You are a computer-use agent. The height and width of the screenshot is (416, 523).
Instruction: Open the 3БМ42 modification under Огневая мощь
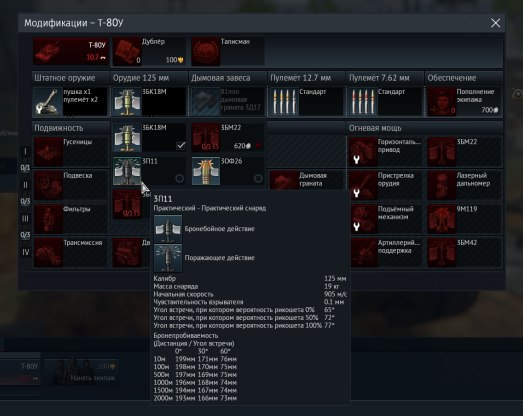(464, 253)
